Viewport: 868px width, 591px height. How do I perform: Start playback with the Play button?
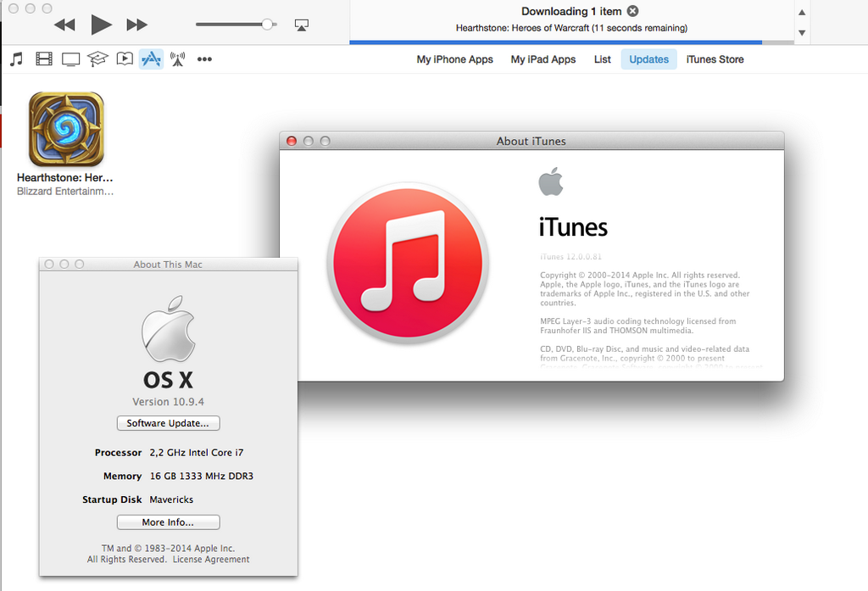102,25
